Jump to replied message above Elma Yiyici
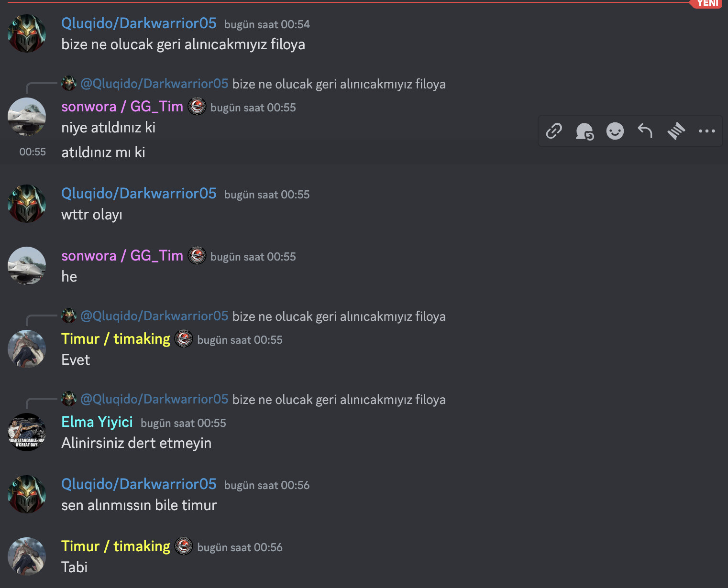The height and width of the screenshot is (588, 728). click(339, 400)
